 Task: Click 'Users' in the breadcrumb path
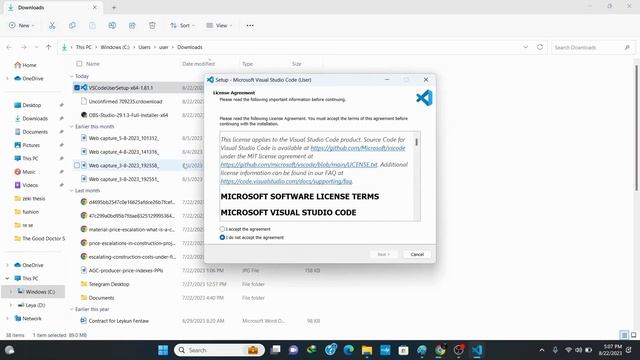[x=144, y=47]
